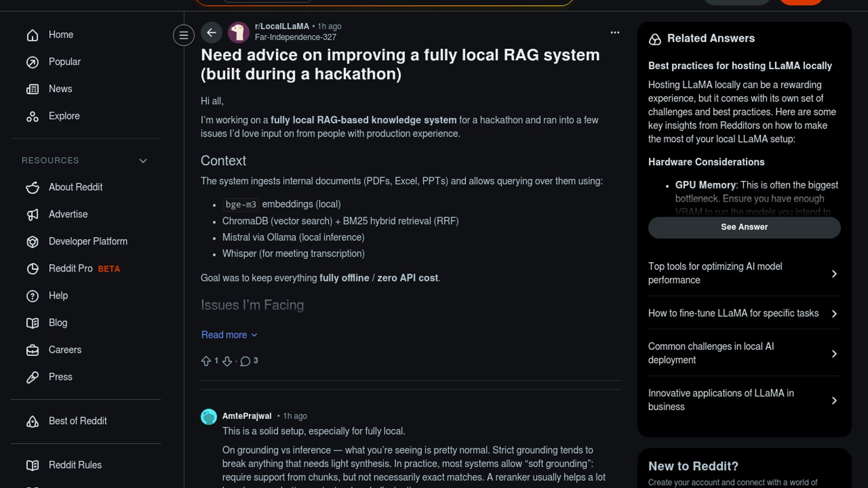Viewport: 868px width, 488px height.
Task: Downvote the RAG system post
Action: click(227, 361)
